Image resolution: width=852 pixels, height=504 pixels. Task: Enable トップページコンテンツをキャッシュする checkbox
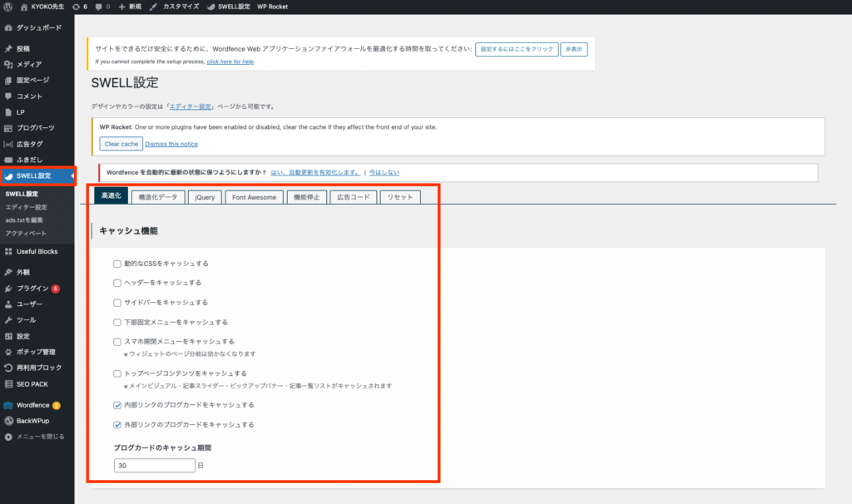point(116,373)
